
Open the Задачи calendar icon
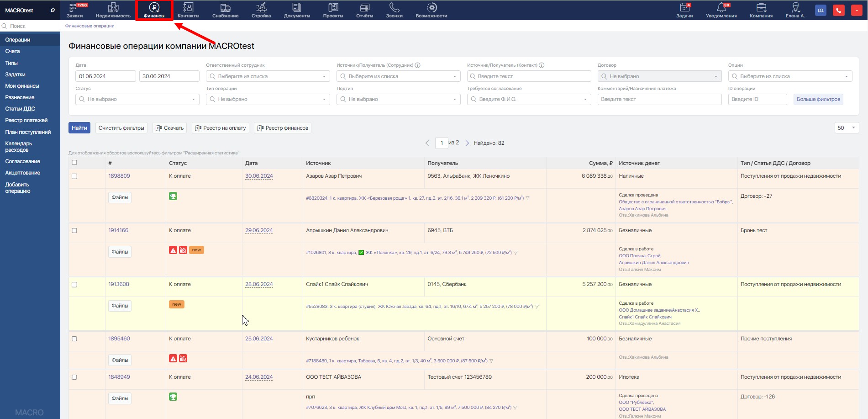click(684, 8)
